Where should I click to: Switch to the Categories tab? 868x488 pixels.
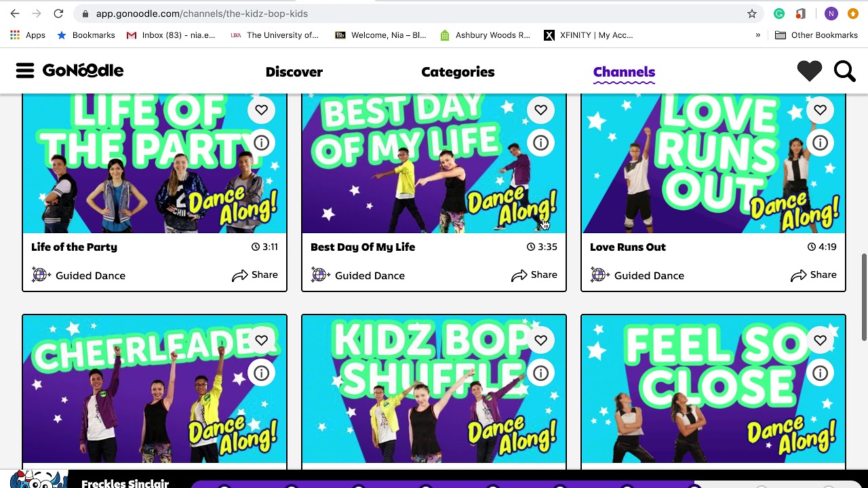coord(458,72)
